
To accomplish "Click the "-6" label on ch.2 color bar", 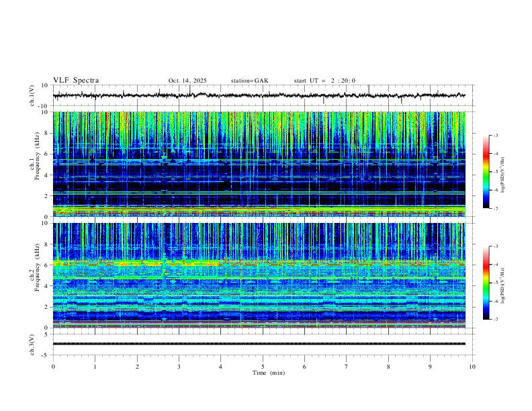I will click(x=496, y=301).
